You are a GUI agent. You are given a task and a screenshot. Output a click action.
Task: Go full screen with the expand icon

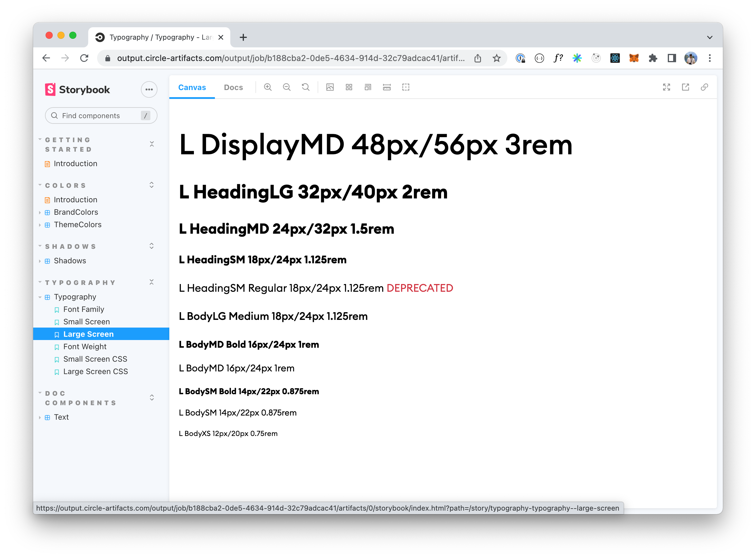pos(666,87)
